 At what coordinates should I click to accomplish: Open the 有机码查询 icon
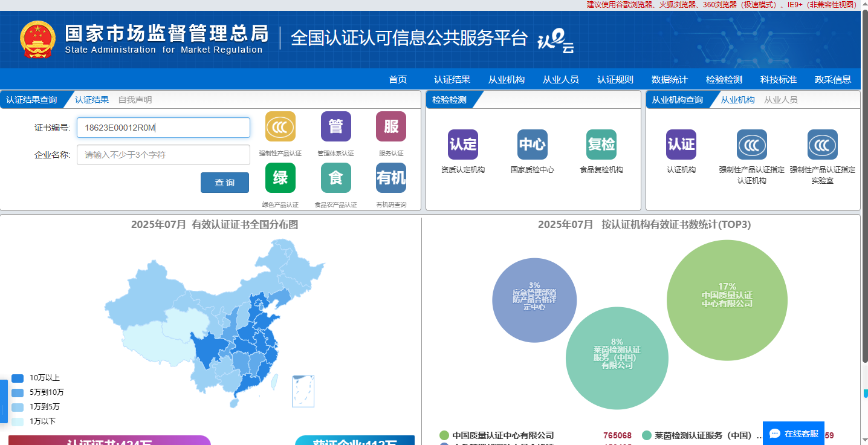tap(391, 178)
